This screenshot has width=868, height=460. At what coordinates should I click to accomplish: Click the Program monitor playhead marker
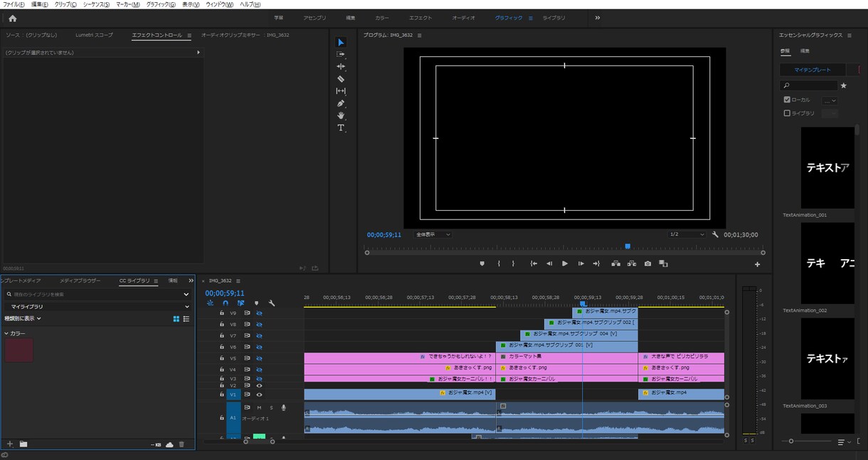tap(628, 246)
